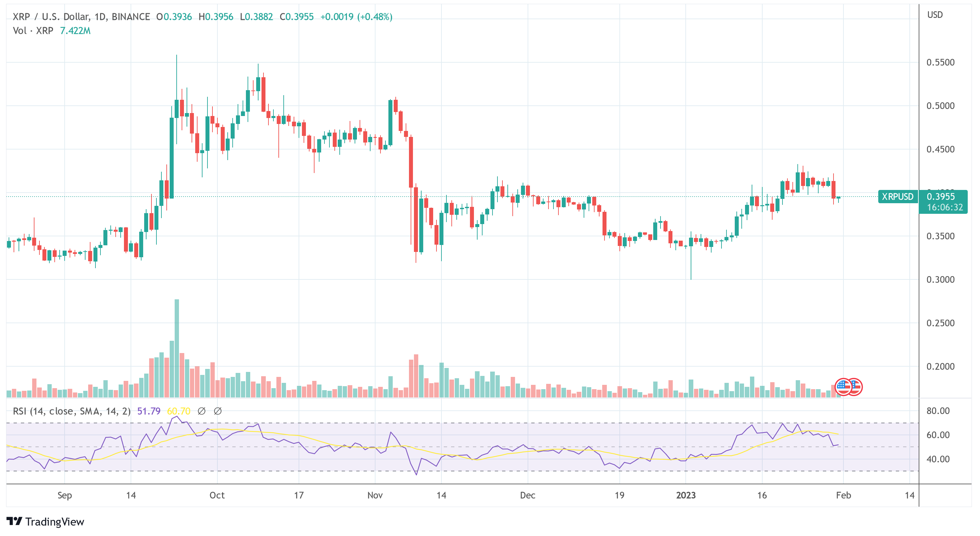Click the volume value 7.422M
This screenshot has width=980, height=536.
[75, 31]
